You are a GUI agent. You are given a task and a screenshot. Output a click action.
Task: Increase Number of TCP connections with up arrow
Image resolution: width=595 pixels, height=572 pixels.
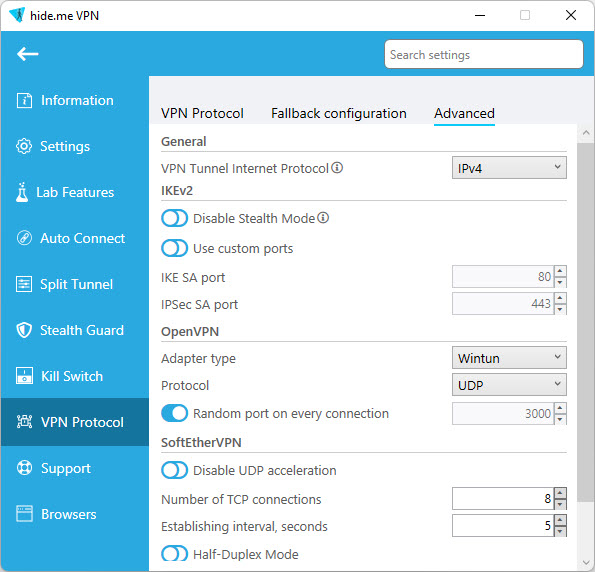560,493
